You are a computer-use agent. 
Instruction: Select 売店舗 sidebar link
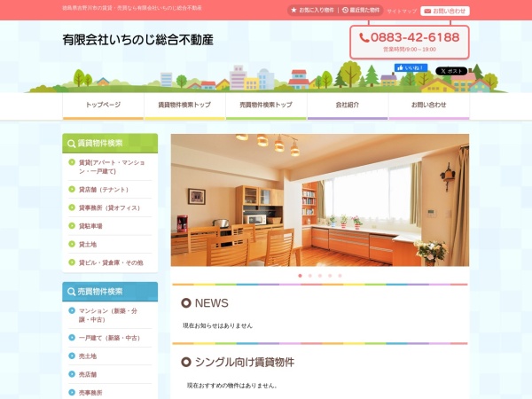click(x=88, y=375)
